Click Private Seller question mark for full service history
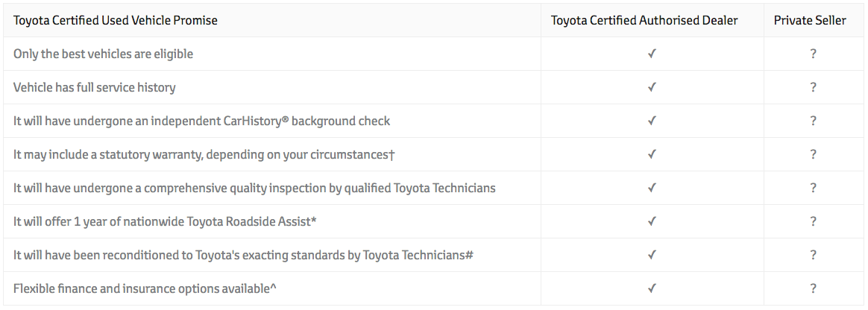The image size is (868, 310). (x=813, y=87)
